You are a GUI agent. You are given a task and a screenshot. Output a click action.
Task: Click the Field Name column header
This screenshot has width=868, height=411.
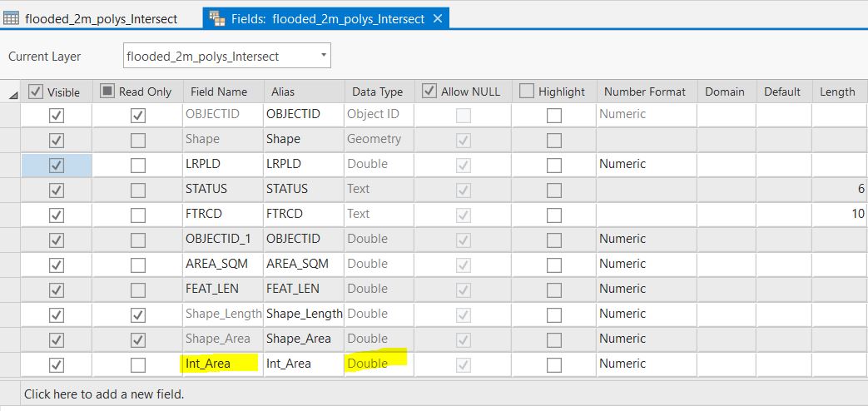point(219,92)
